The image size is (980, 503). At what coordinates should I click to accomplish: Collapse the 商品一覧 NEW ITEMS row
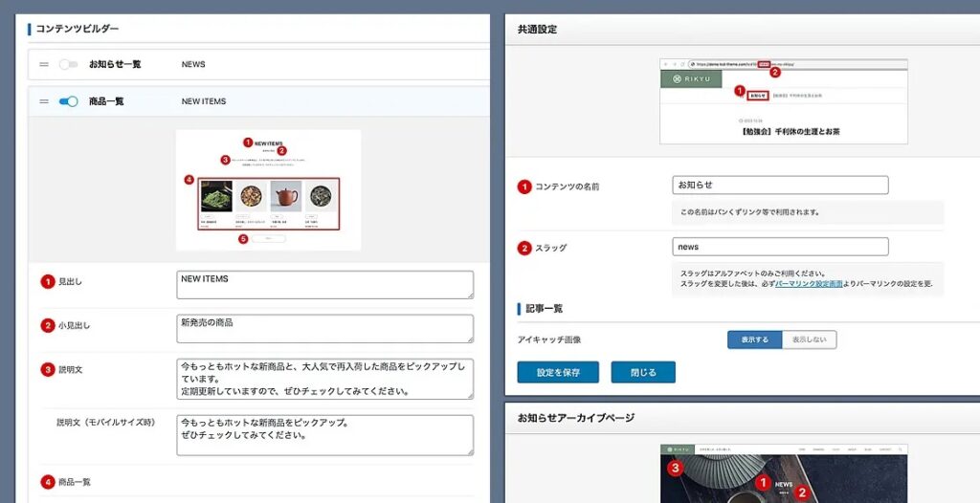258,101
